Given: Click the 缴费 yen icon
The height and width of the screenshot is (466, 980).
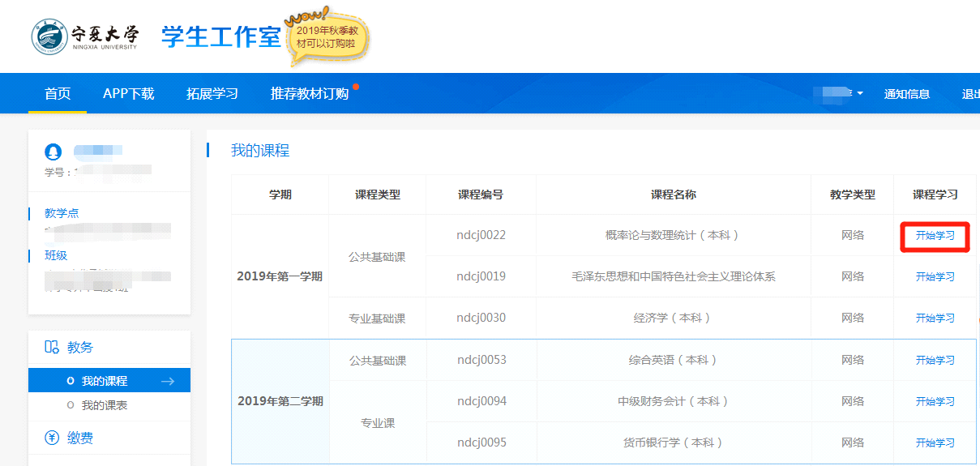Looking at the screenshot, I should coord(52,438).
